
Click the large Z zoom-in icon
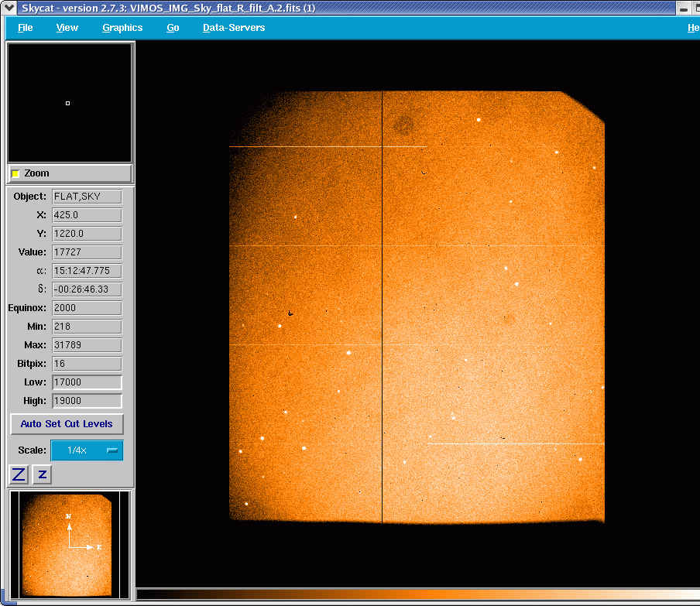(x=19, y=474)
